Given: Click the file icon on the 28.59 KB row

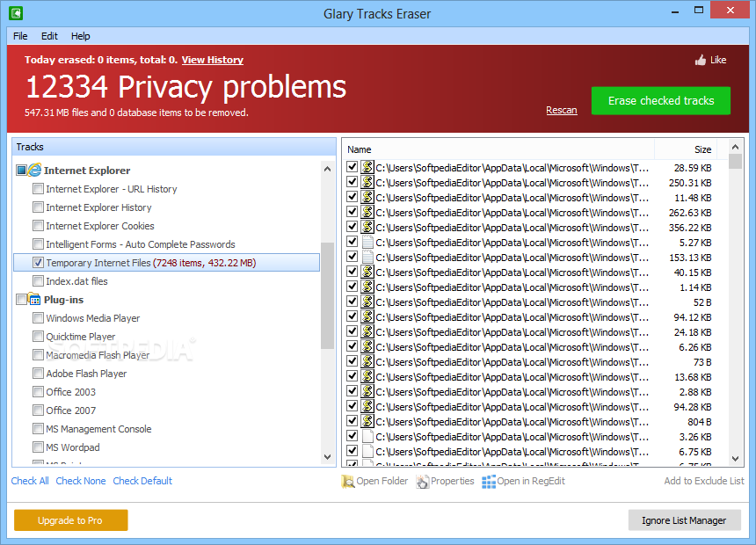Looking at the screenshot, I should pos(367,167).
